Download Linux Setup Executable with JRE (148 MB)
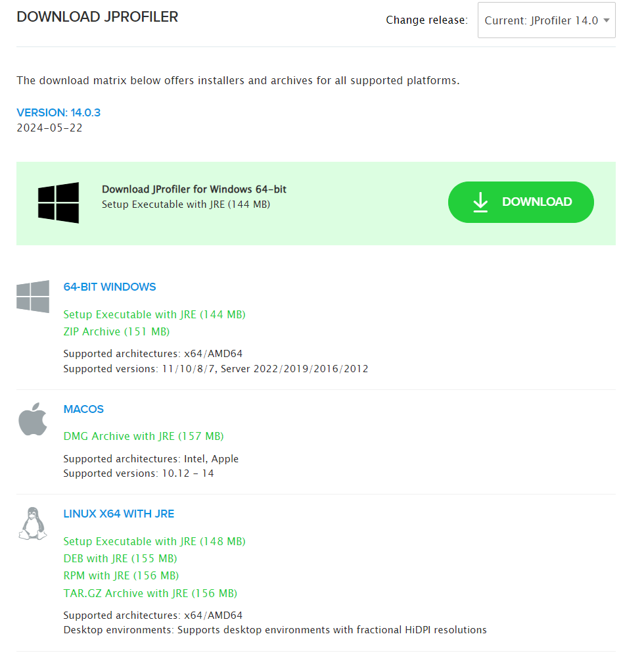The height and width of the screenshot is (653, 644). coord(154,541)
